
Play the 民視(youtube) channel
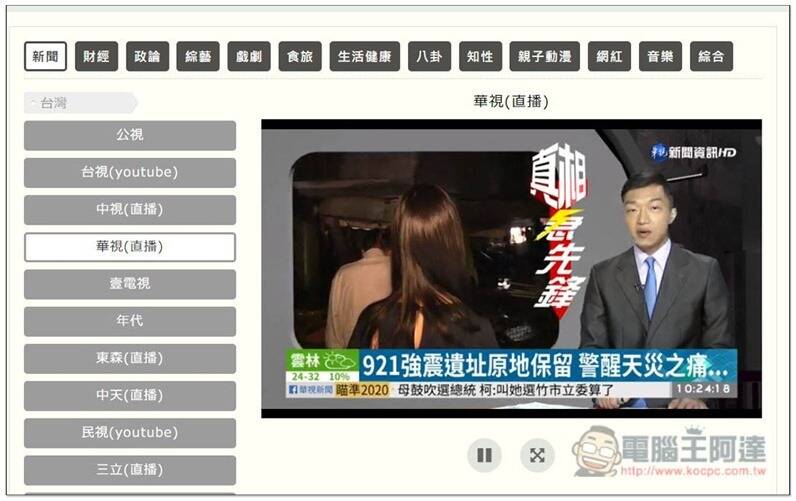[130, 433]
